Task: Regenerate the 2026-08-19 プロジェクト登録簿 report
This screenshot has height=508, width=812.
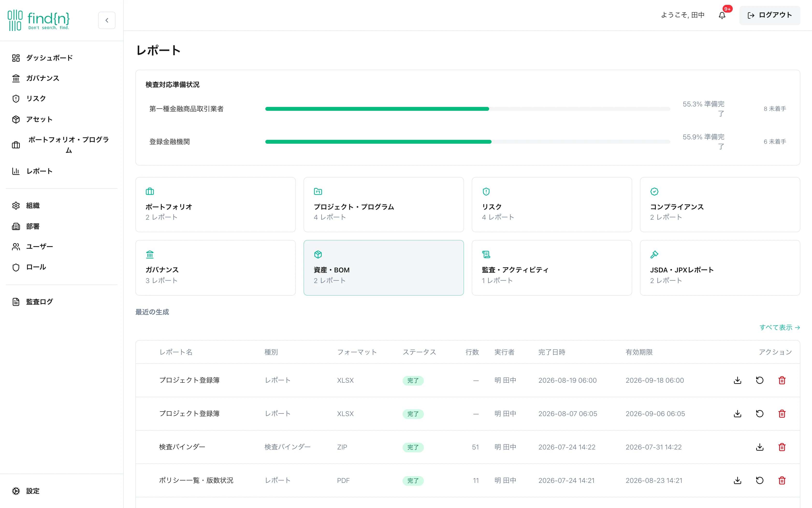Action: pos(760,380)
